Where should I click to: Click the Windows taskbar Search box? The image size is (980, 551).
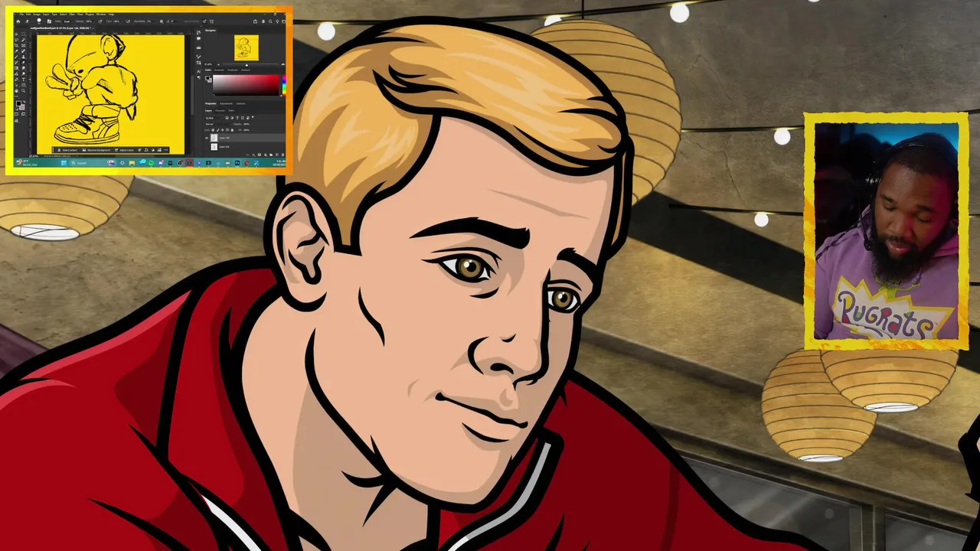coord(89,163)
